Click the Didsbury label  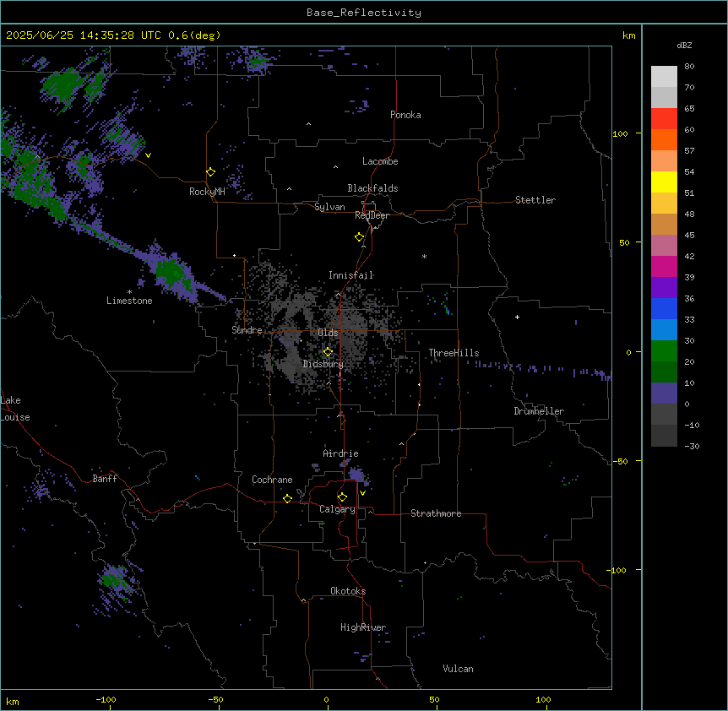(323, 364)
